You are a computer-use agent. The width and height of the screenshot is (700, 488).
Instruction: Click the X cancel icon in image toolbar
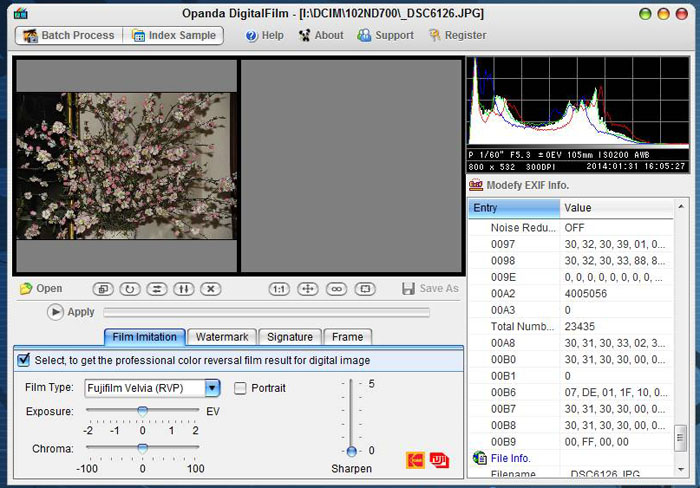click(x=210, y=289)
